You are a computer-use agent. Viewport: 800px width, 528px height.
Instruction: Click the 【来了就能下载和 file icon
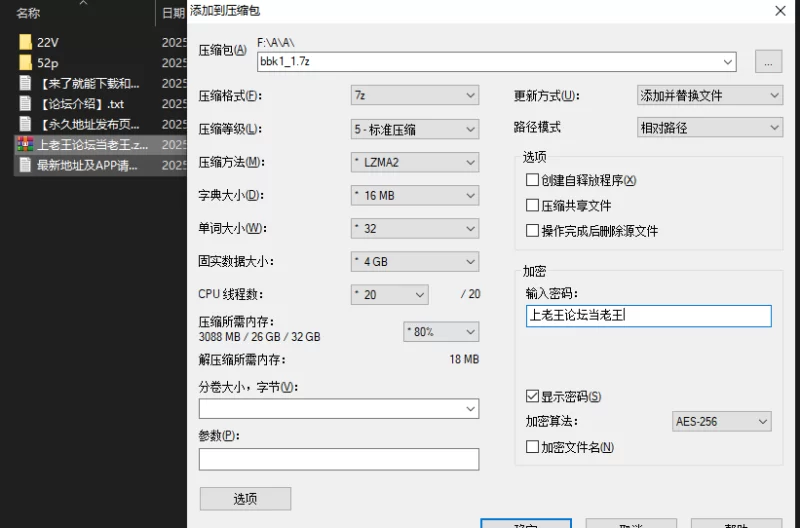25,83
